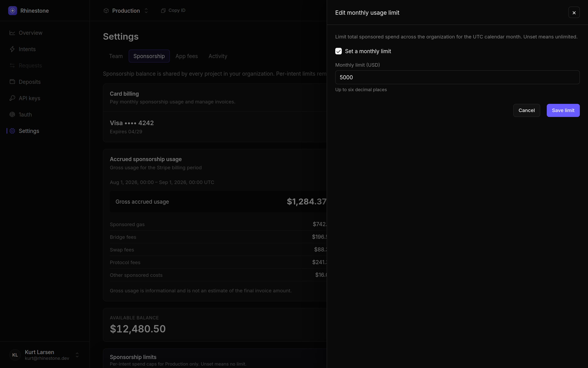Click the Cancel button
Image resolution: width=588 pixels, height=368 pixels.
[x=527, y=110]
